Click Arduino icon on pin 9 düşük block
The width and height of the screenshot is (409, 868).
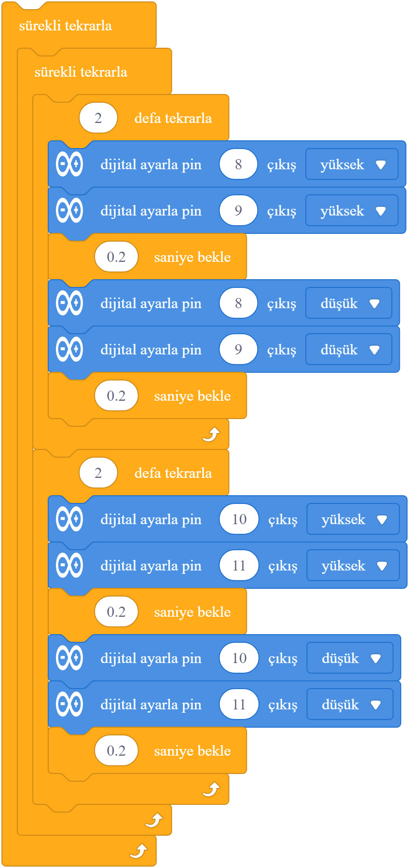coord(69,350)
